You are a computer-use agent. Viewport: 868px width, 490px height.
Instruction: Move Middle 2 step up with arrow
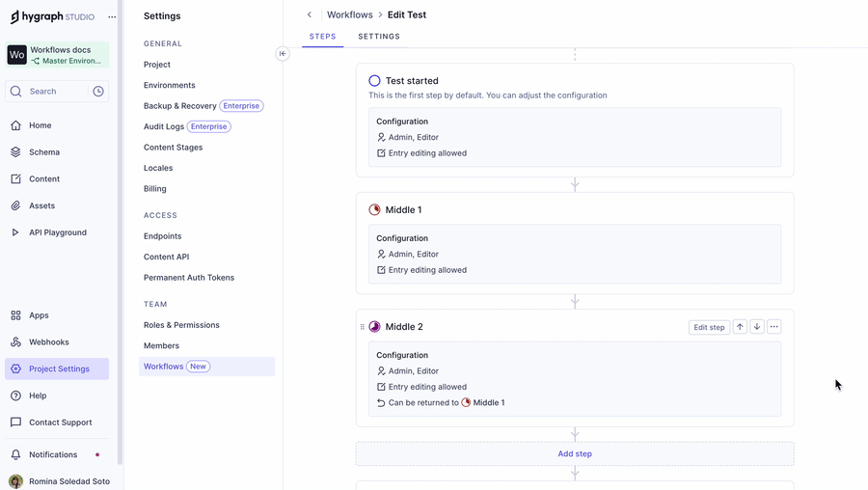740,327
